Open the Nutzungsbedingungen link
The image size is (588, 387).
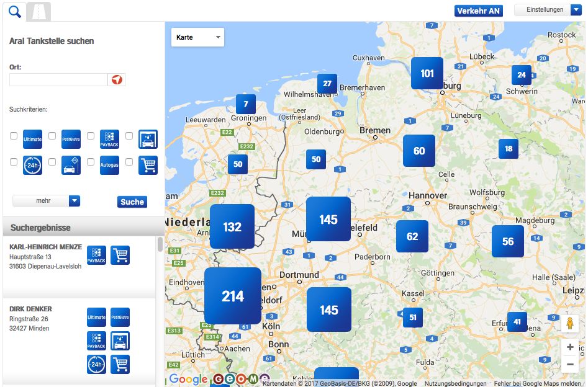pyautogui.click(x=455, y=383)
